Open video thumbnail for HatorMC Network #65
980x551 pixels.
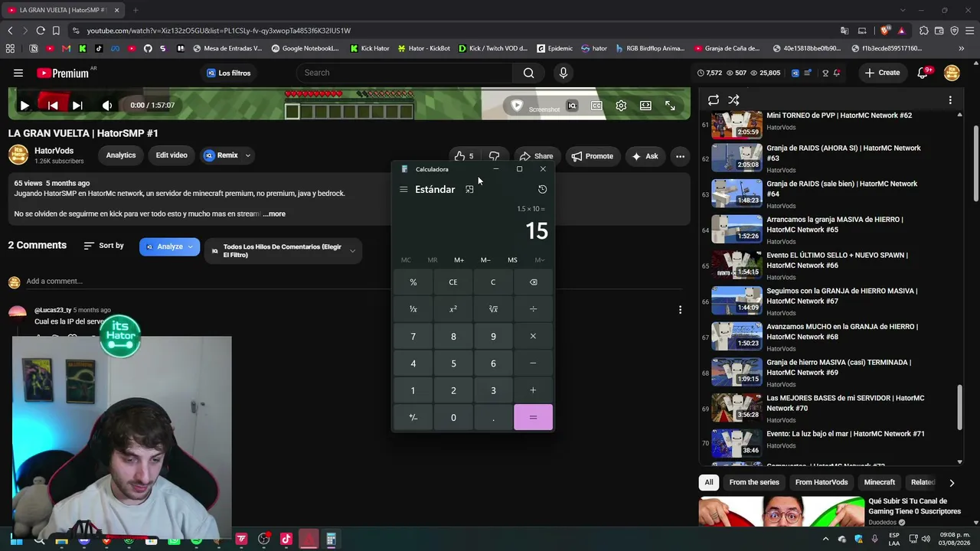(x=737, y=230)
